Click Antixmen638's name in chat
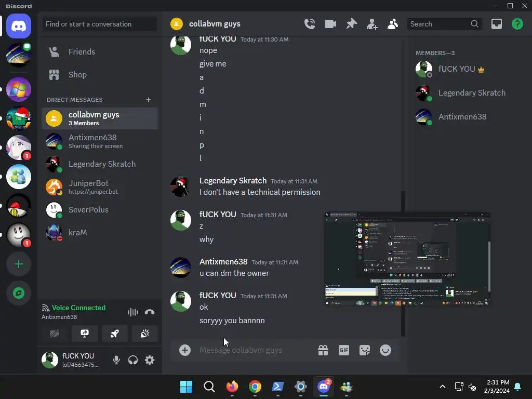The width and height of the screenshot is (532, 399). pyautogui.click(x=223, y=262)
